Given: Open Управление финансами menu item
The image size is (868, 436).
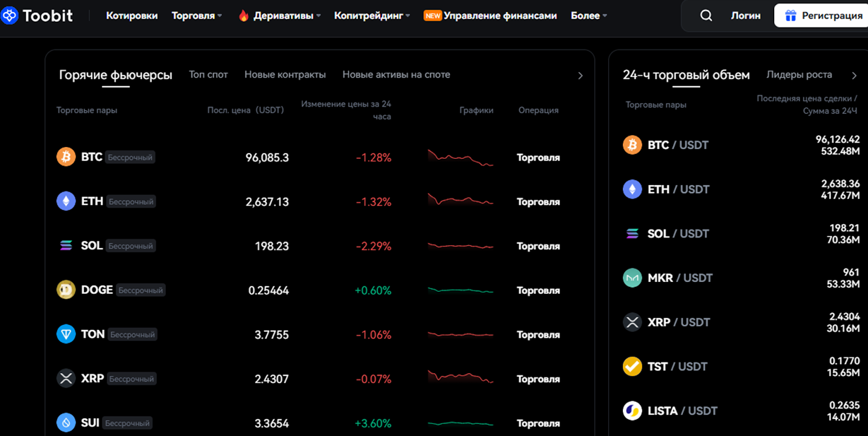Looking at the screenshot, I should pos(500,16).
